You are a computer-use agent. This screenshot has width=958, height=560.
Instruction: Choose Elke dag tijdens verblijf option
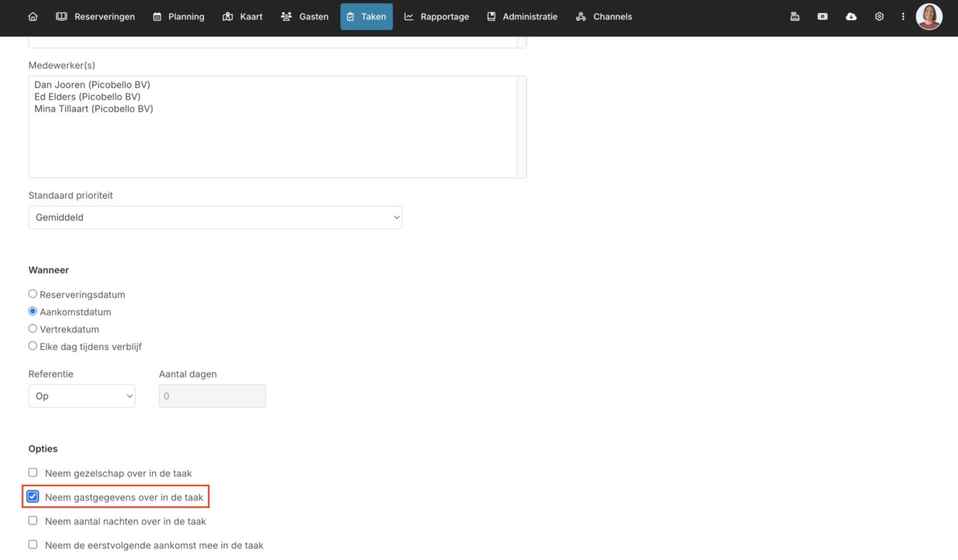pos(33,345)
